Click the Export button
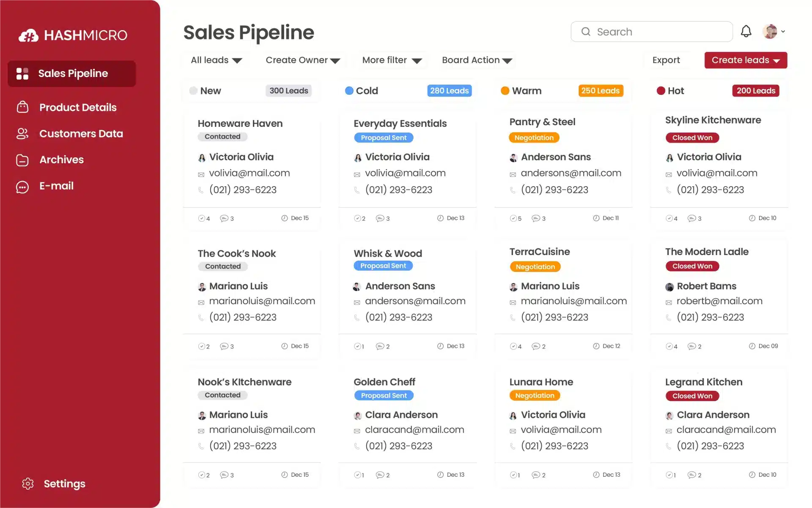 point(667,60)
